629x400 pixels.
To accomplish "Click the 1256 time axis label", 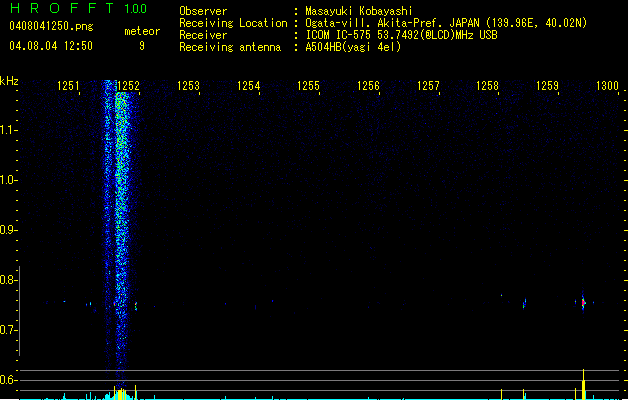I will 368,86.
